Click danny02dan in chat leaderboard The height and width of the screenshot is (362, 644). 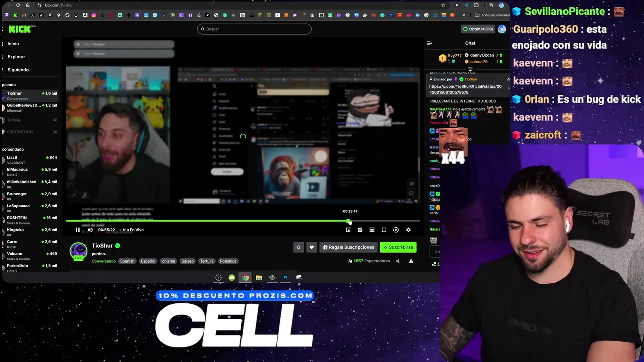pyautogui.click(x=482, y=55)
